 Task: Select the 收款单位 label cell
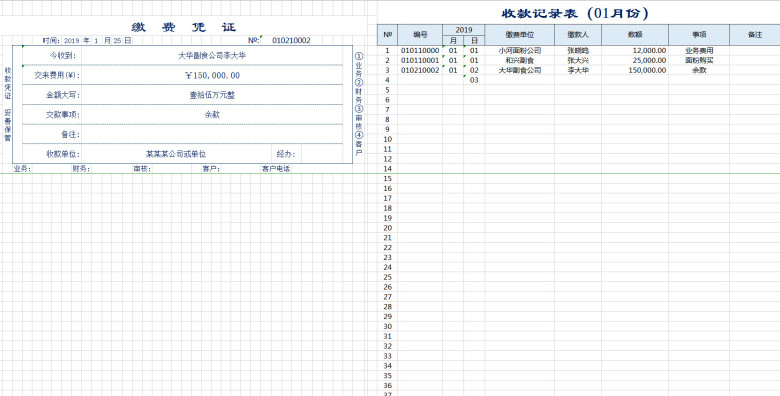tap(63, 154)
